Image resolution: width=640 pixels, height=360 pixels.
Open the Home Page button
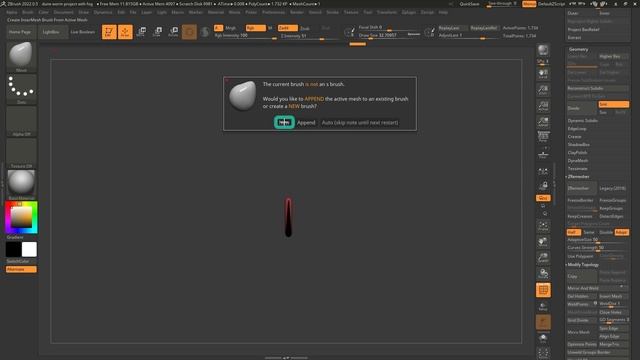20,32
